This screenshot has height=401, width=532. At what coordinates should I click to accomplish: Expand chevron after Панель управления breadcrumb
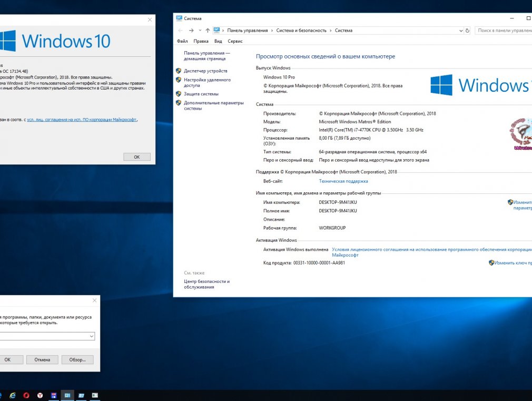pyautogui.click(x=272, y=31)
